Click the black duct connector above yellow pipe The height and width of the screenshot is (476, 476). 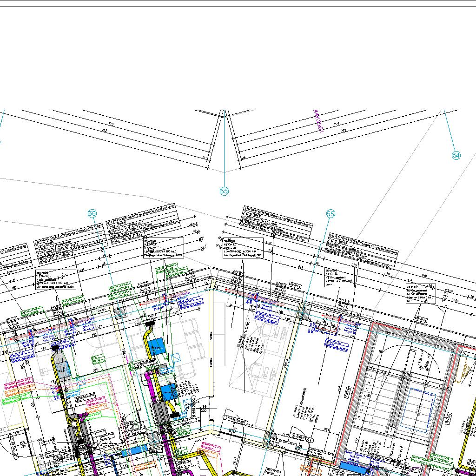(x=150, y=323)
